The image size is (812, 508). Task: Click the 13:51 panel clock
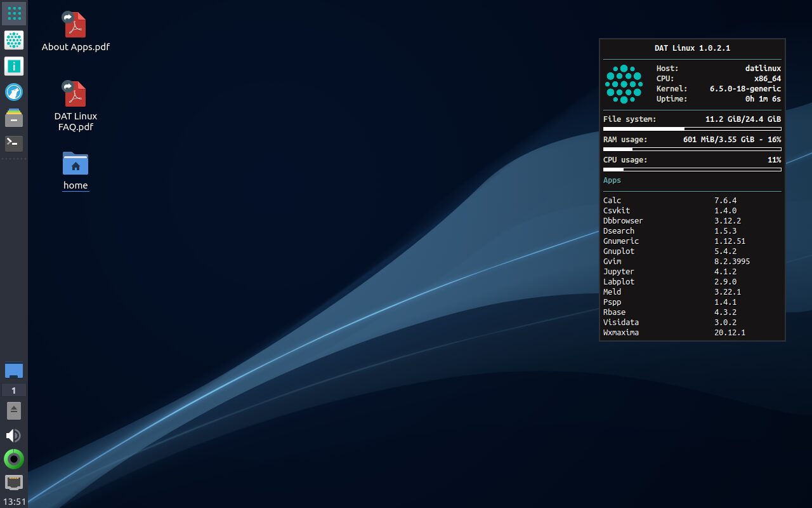click(x=13, y=502)
